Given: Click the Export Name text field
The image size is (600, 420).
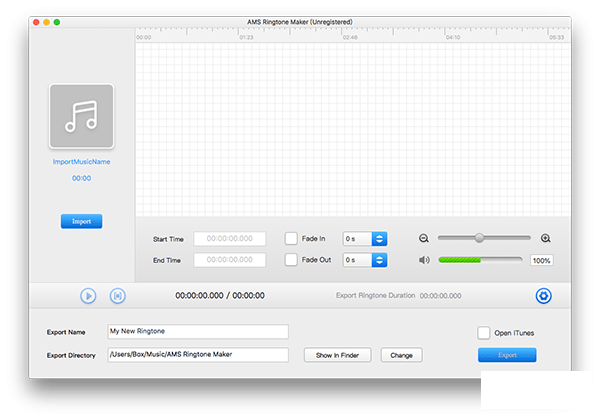Looking at the screenshot, I should pos(198,331).
